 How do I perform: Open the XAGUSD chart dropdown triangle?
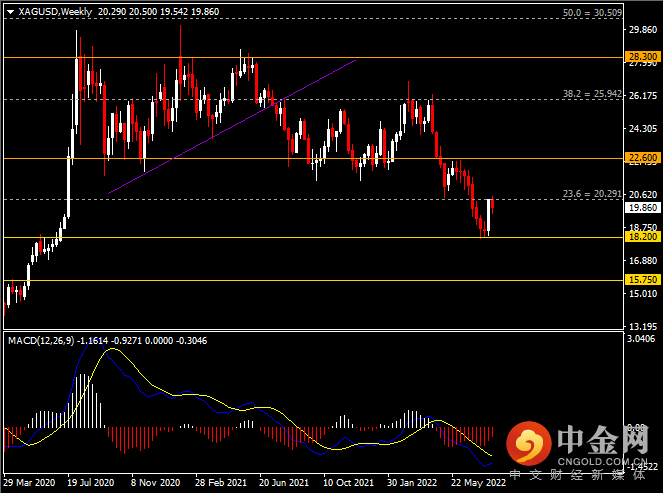point(11,12)
